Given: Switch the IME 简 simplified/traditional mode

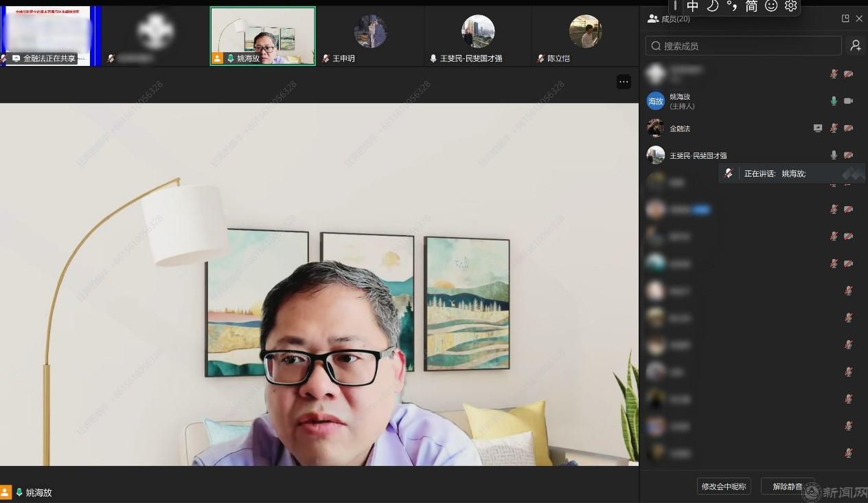Looking at the screenshot, I should point(751,6).
